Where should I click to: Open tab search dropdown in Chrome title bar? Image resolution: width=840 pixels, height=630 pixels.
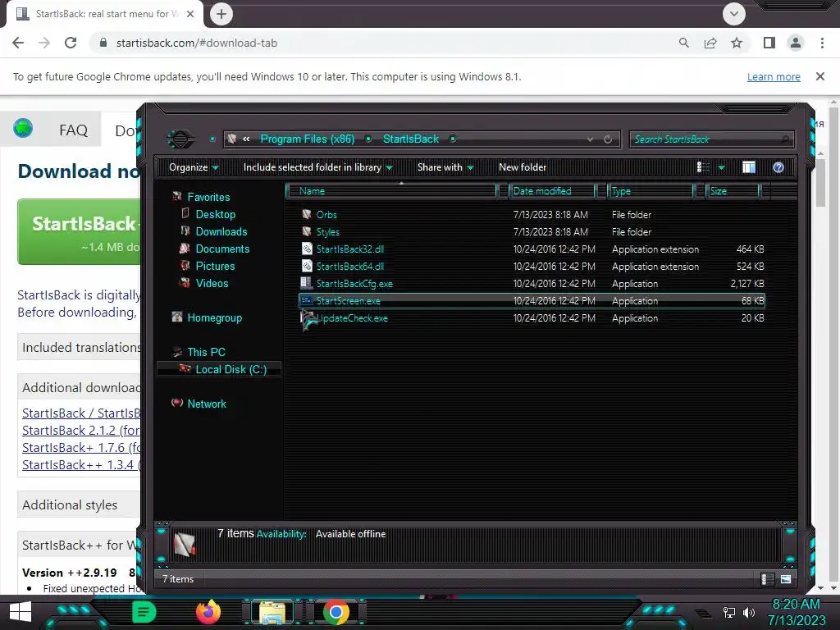point(734,14)
